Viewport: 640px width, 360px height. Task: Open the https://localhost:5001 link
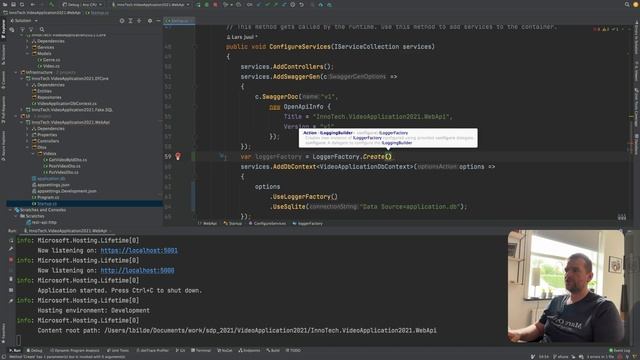[139, 251]
